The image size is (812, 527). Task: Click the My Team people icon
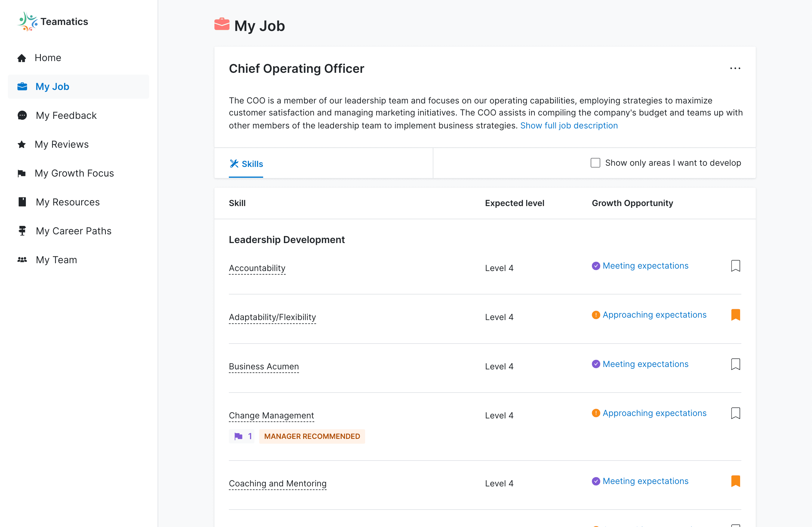tap(22, 260)
